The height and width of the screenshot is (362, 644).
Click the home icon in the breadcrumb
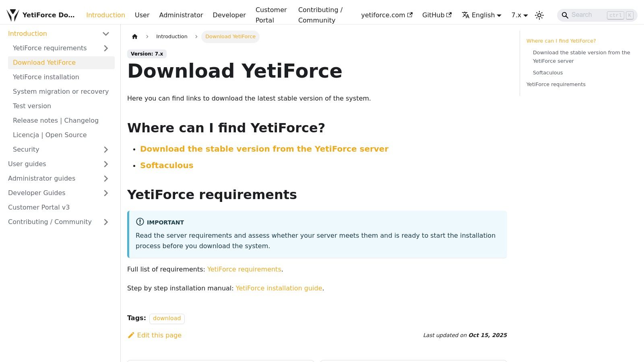click(x=135, y=36)
